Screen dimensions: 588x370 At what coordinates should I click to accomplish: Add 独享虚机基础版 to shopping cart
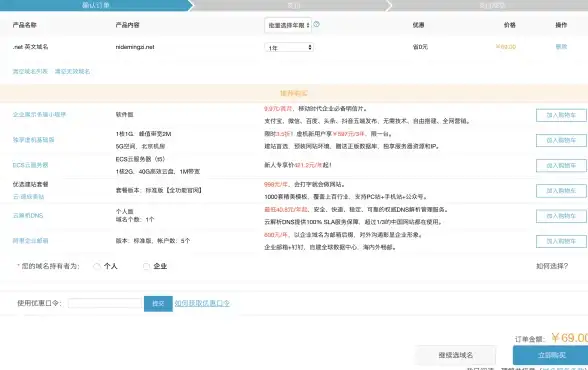pyautogui.click(x=561, y=140)
